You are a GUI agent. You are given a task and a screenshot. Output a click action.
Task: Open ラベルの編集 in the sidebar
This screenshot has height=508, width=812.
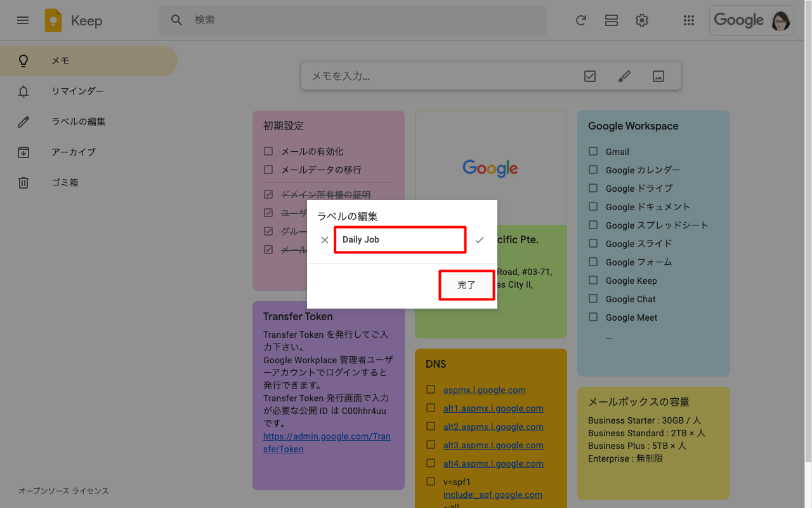tap(89, 122)
